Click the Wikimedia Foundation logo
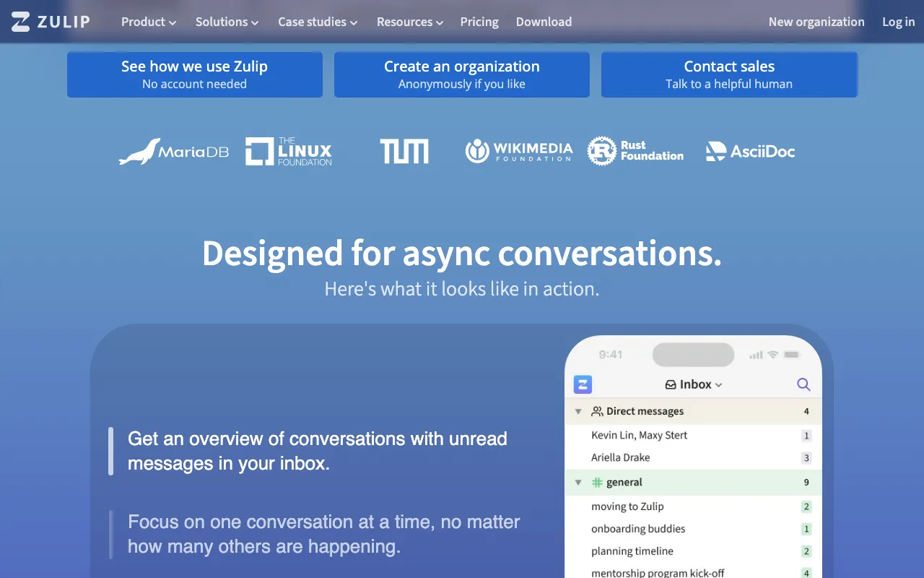Viewport: 924px width, 578px height. 519,151
